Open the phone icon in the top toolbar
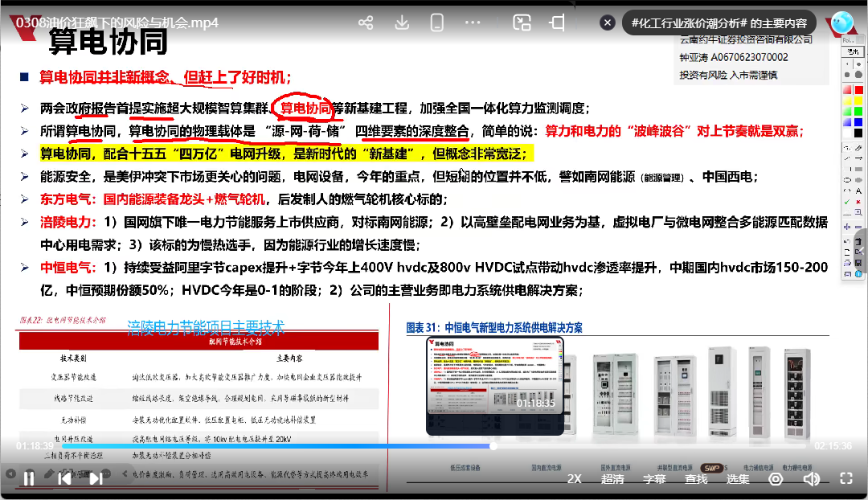Viewport: 868px width, 500px height. coord(436,23)
